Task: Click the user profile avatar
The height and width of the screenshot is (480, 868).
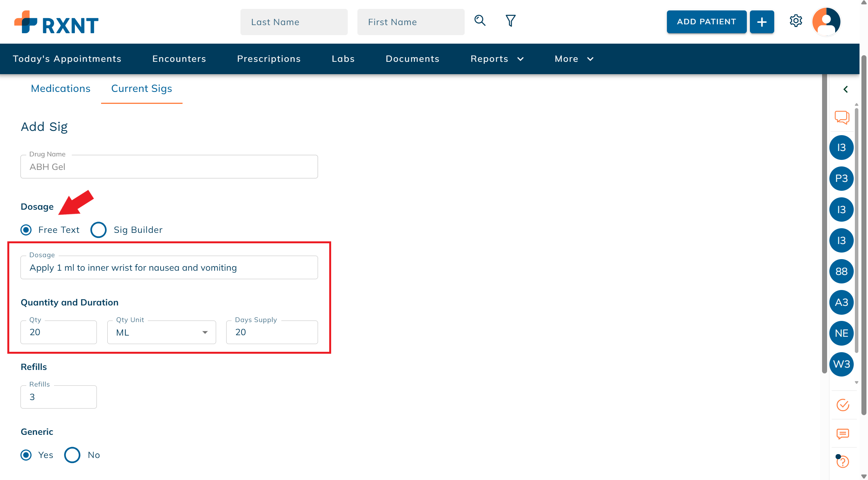Action: 826,22
